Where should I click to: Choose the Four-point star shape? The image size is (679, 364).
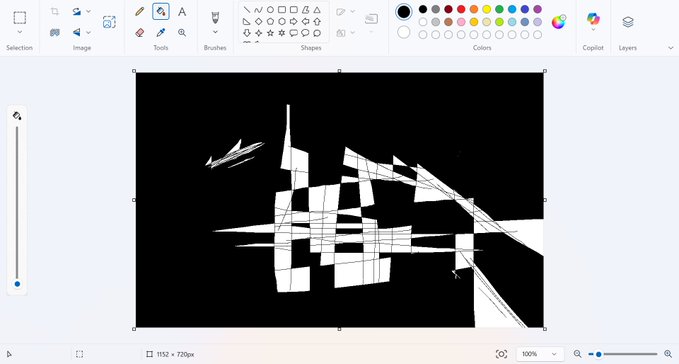(x=259, y=33)
